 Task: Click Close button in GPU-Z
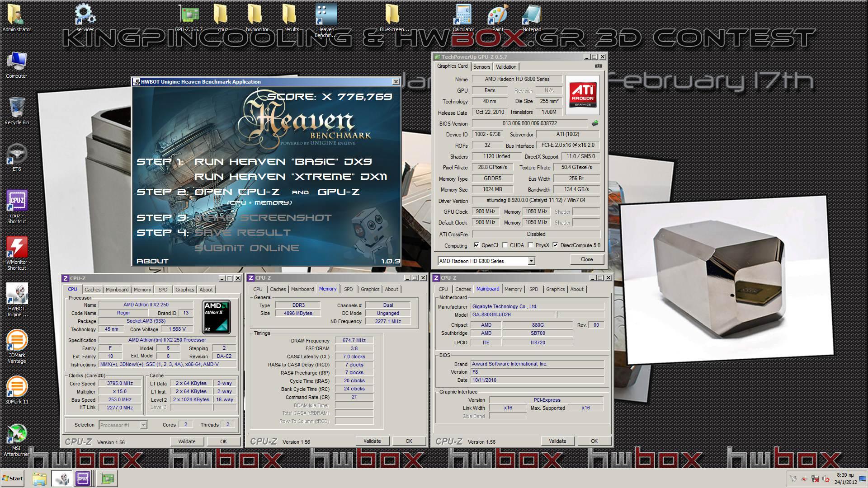(587, 259)
